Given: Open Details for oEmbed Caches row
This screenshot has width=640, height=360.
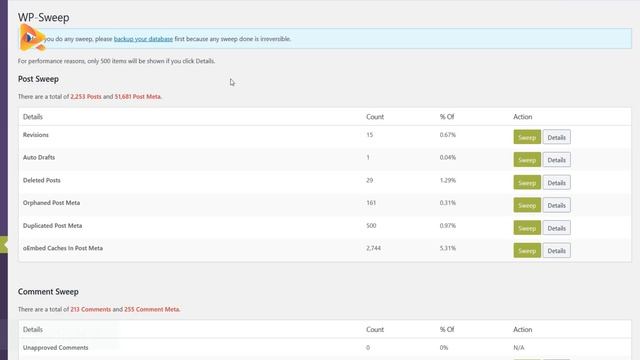Looking at the screenshot, I should [556, 251].
